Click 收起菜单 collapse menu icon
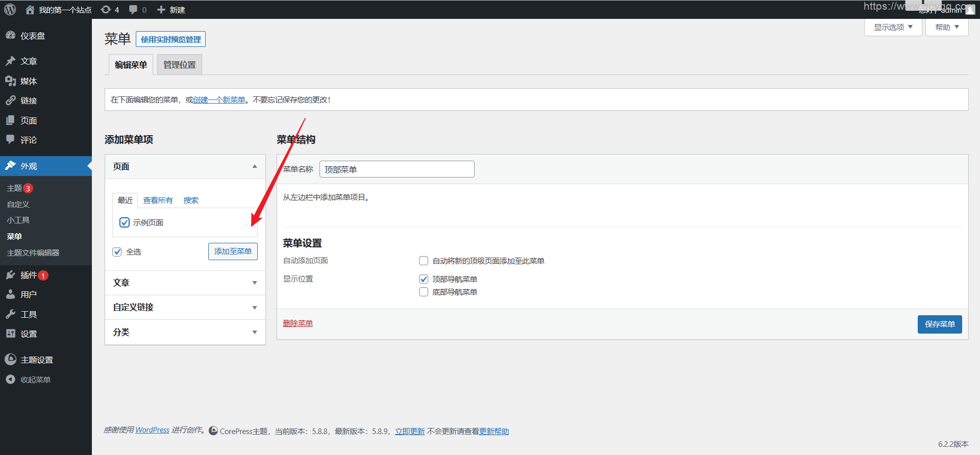This screenshot has width=980, height=455. (11, 380)
